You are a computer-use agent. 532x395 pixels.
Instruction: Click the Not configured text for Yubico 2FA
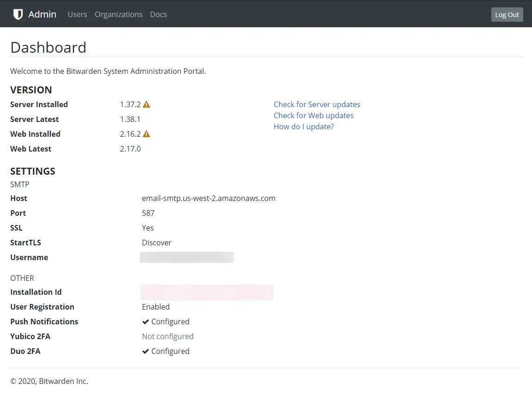[168, 336]
